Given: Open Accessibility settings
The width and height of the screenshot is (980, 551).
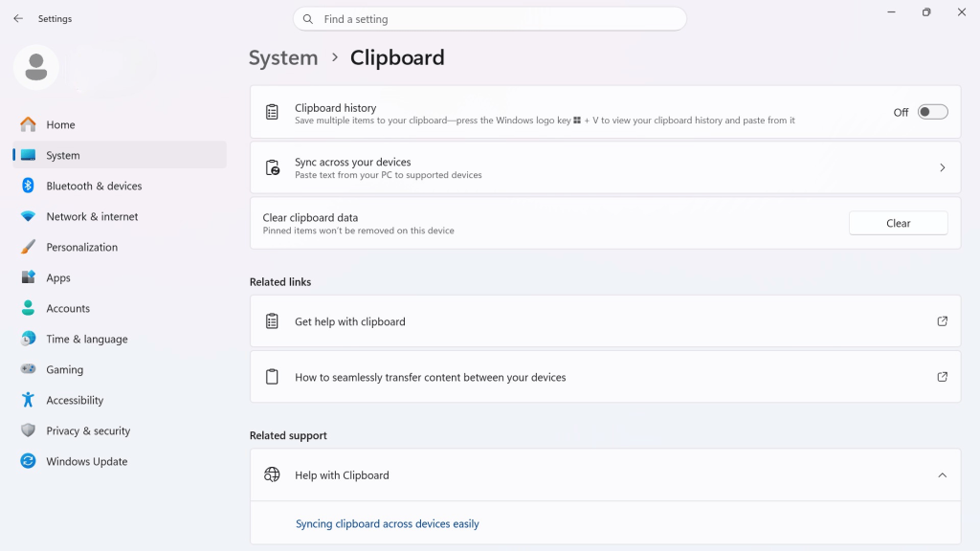Looking at the screenshot, I should tap(120, 400).
